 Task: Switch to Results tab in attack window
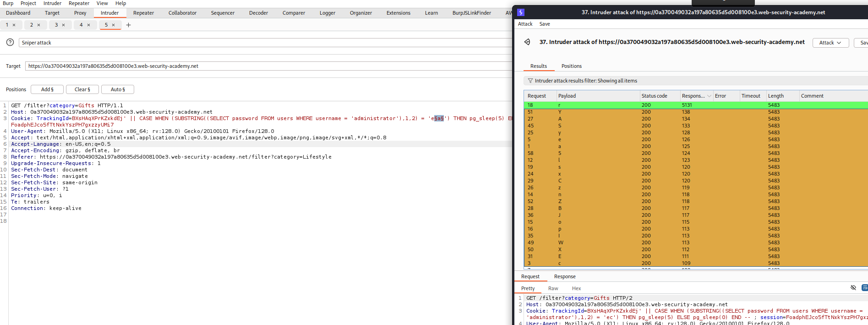pos(538,66)
